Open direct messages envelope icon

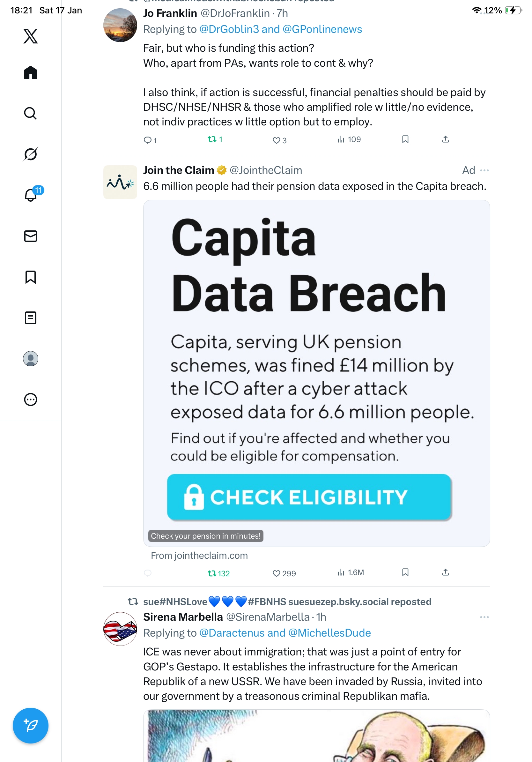(x=31, y=236)
